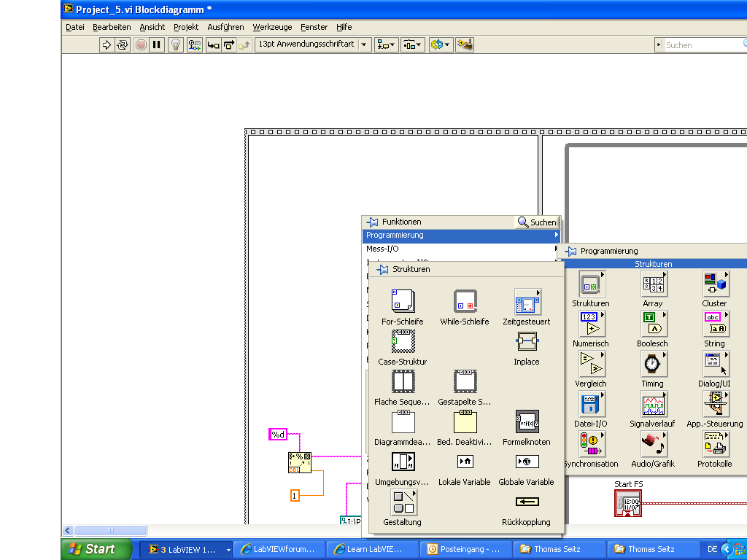Open the Ansicht menu

152,27
